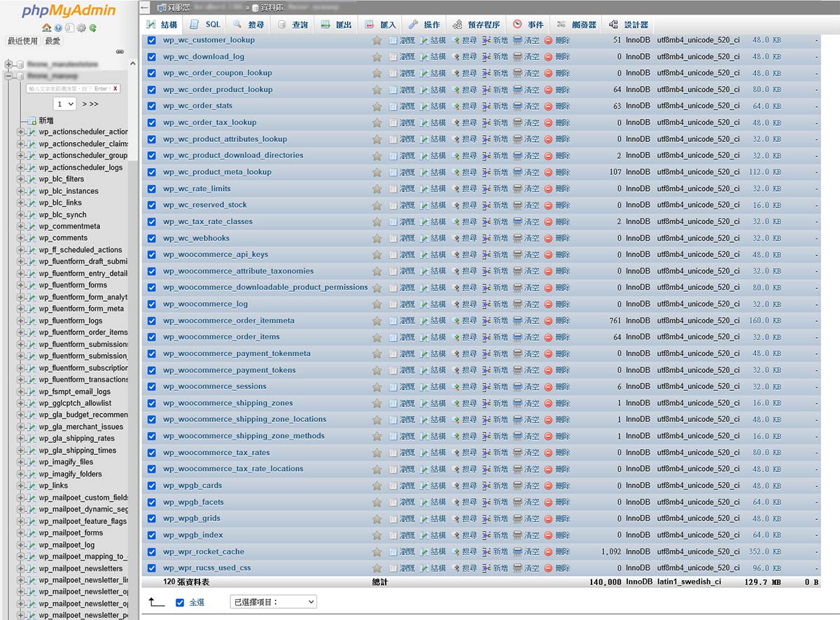
Task: Switch to the SQL tab
Action: pyautogui.click(x=205, y=24)
